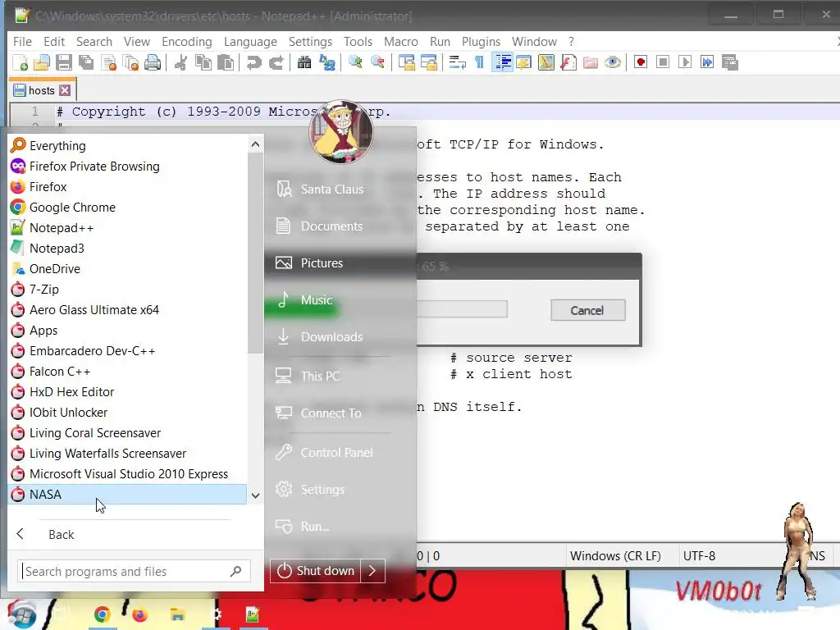This screenshot has height=630, width=840.
Task: Open Control Panel from the start menu
Action: [x=340, y=453]
